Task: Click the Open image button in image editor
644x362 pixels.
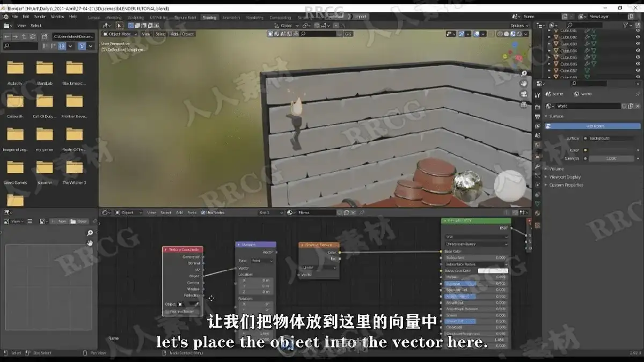Action: pos(79,221)
